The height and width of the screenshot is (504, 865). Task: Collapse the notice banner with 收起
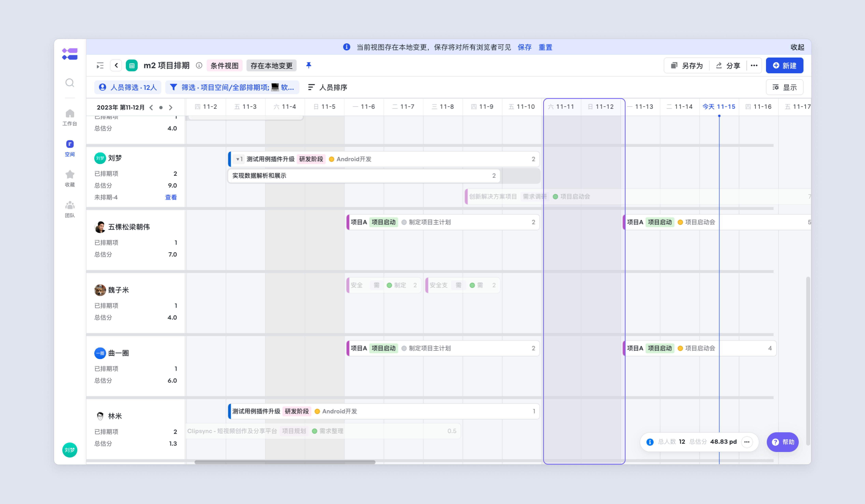tap(797, 47)
